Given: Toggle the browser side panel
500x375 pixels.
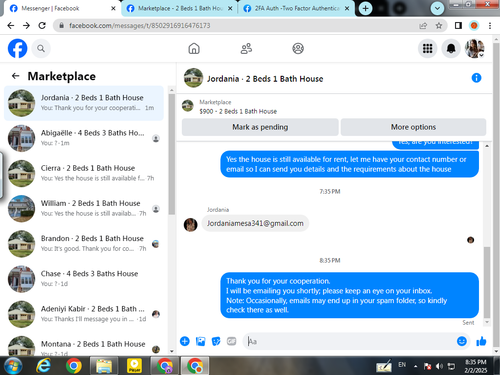Looking at the screenshot, I should coord(458,26).
